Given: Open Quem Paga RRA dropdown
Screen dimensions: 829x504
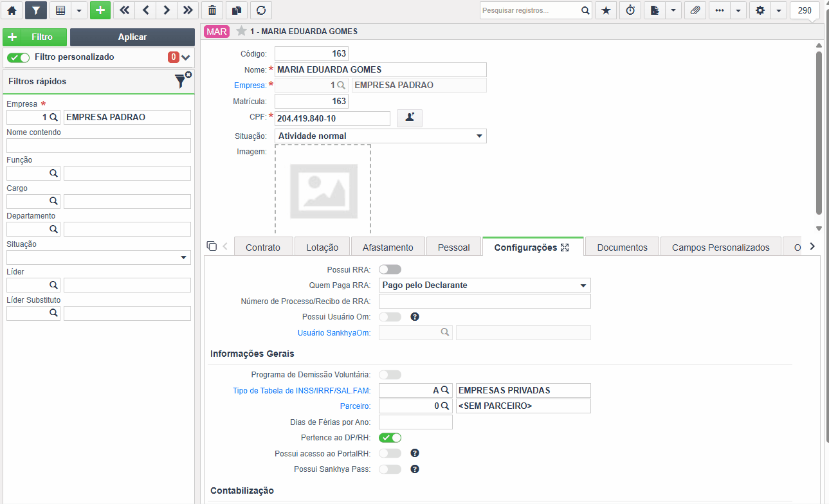Looking at the screenshot, I should [x=485, y=285].
